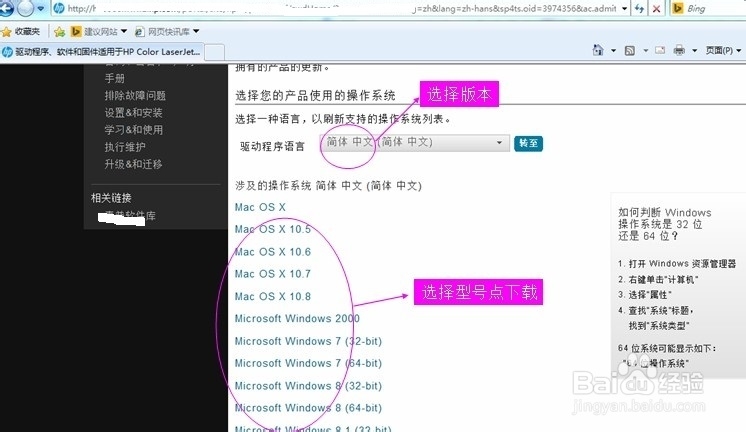
Task: Click the add-to-favorites-bar star icon
Action: tap(59, 31)
